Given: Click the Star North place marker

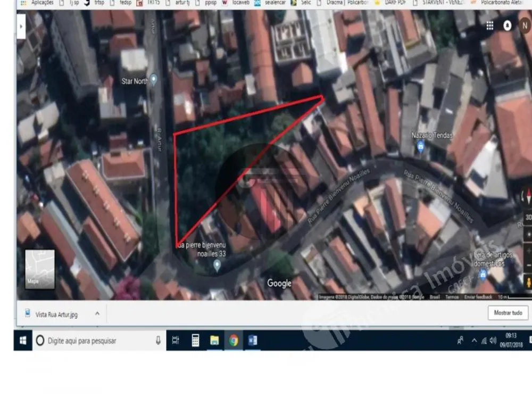Looking at the screenshot, I should [154, 80].
